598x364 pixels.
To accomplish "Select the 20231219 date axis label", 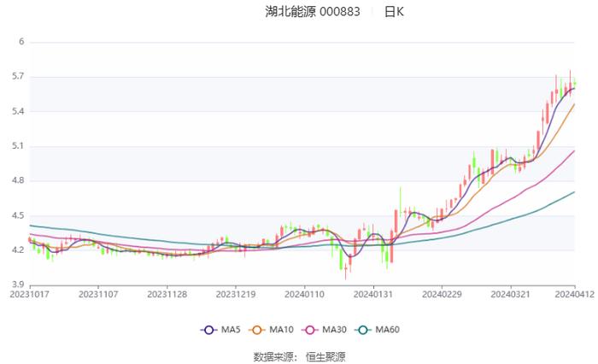I will point(236,295).
